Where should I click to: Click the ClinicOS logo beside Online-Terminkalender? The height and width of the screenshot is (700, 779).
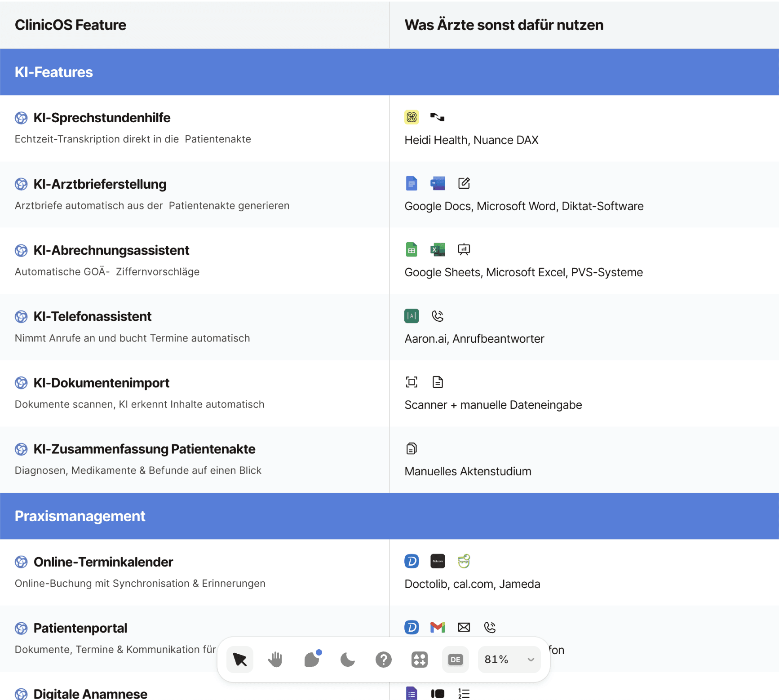point(21,562)
